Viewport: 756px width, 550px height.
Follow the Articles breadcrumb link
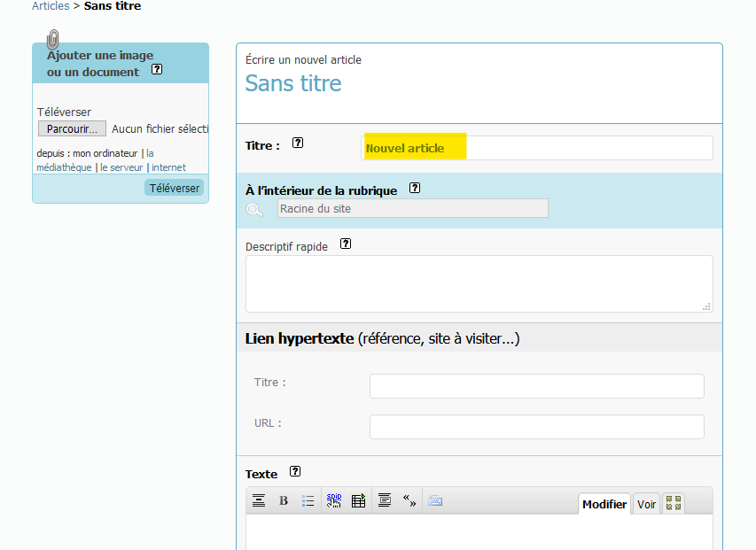click(x=51, y=6)
